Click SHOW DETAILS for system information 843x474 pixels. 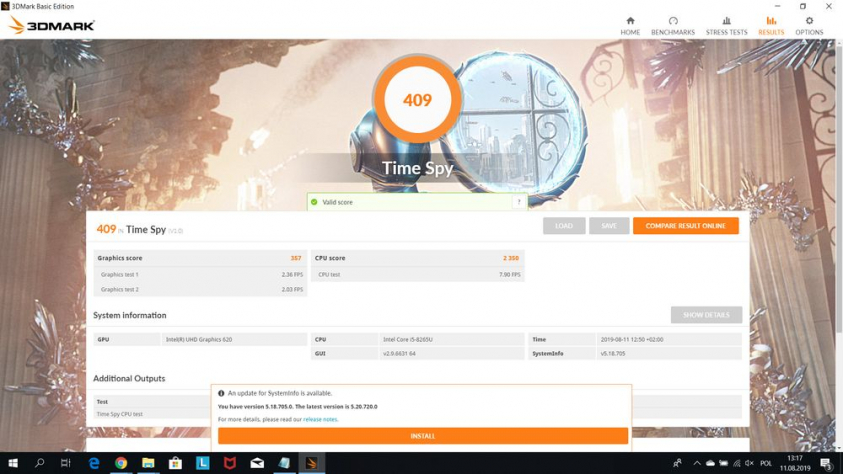tap(706, 315)
